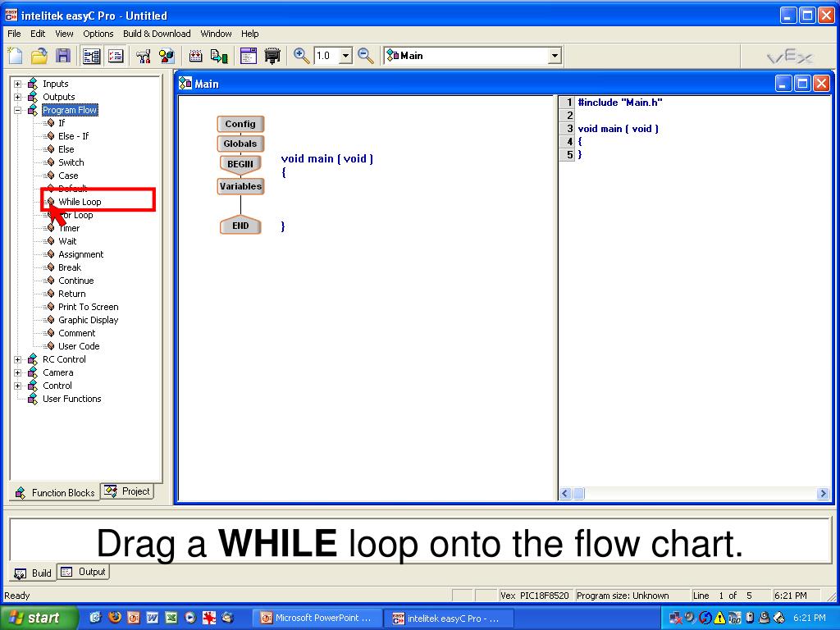Open the terminal window toolbar icon
The image size is (840, 630).
pyautogui.click(x=248, y=56)
